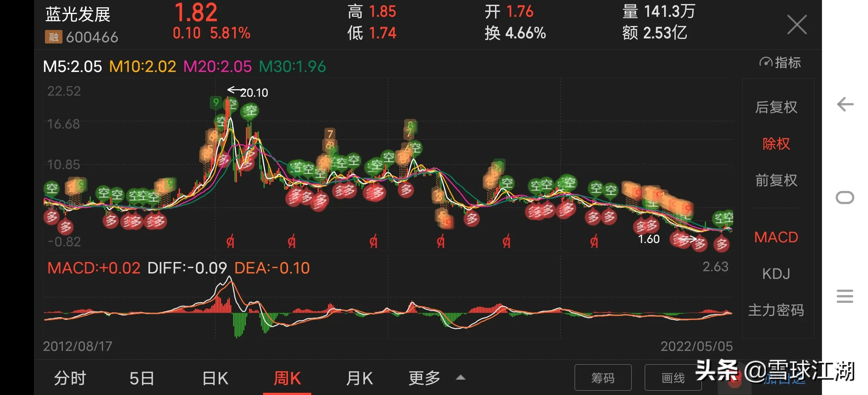Switch to the 分时 tab
The width and height of the screenshot is (868, 395).
click(70, 378)
